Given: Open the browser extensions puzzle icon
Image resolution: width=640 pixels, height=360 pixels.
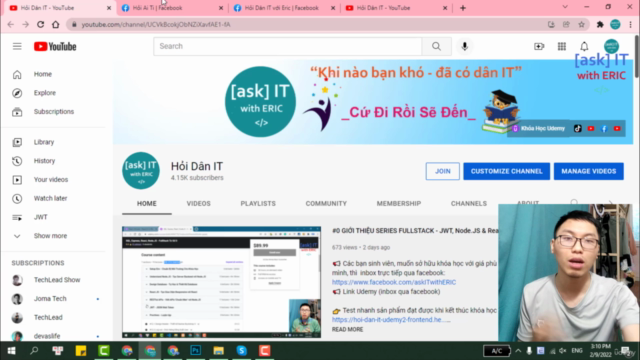Looking at the screenshot, I should [600, 24].
